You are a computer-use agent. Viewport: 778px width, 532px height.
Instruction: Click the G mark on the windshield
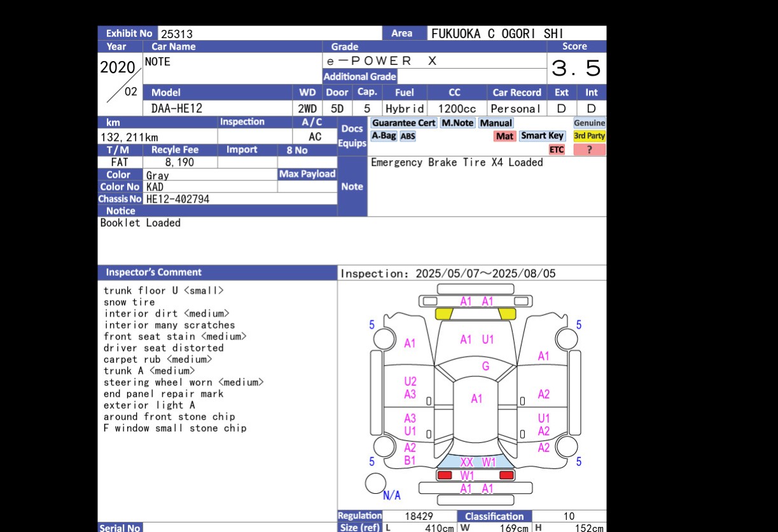coord(485,366)
